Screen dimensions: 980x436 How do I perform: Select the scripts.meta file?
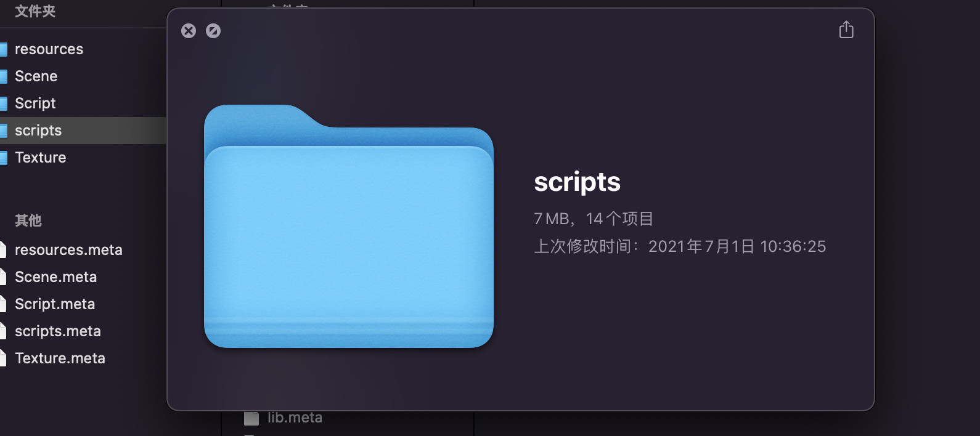click(57, 331)
